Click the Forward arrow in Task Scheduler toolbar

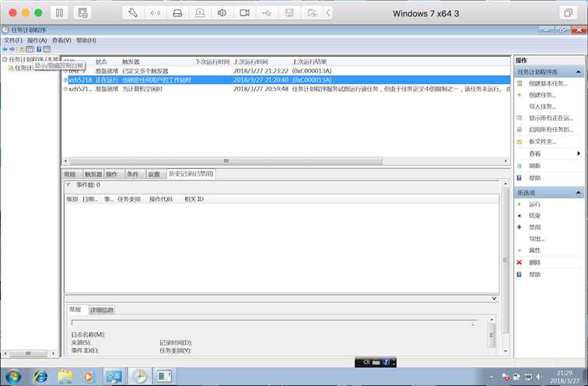click(x=12, y=49)
